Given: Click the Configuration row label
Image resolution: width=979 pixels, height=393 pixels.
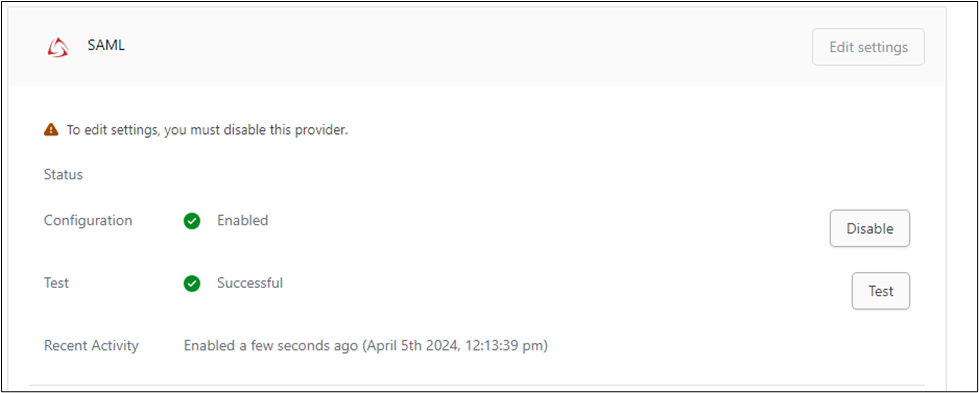Looking at the screenshot, I should click(x=88, y=221).
